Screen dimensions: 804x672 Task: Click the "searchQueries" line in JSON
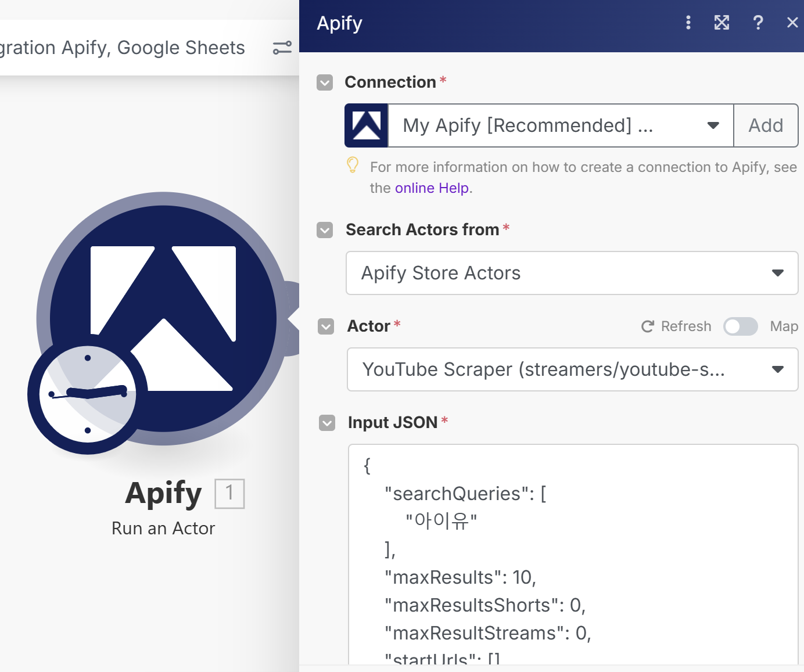(x=465, y=494)
